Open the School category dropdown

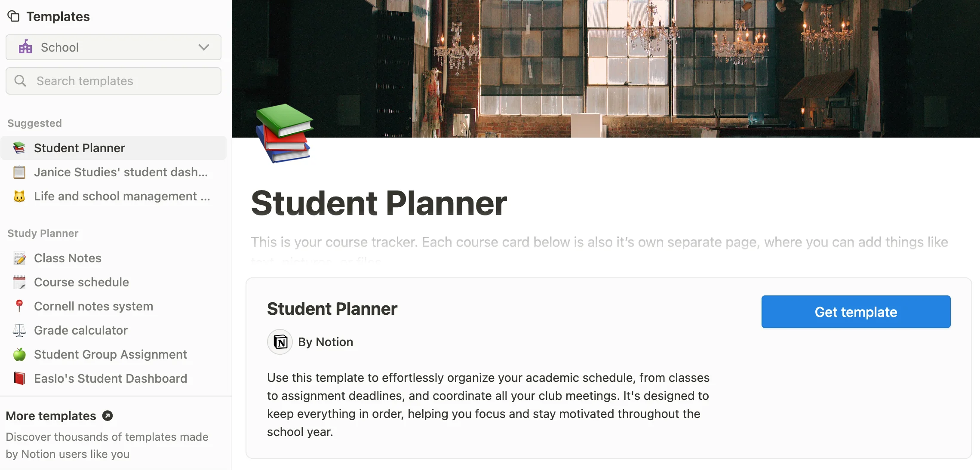coord(113,47)
